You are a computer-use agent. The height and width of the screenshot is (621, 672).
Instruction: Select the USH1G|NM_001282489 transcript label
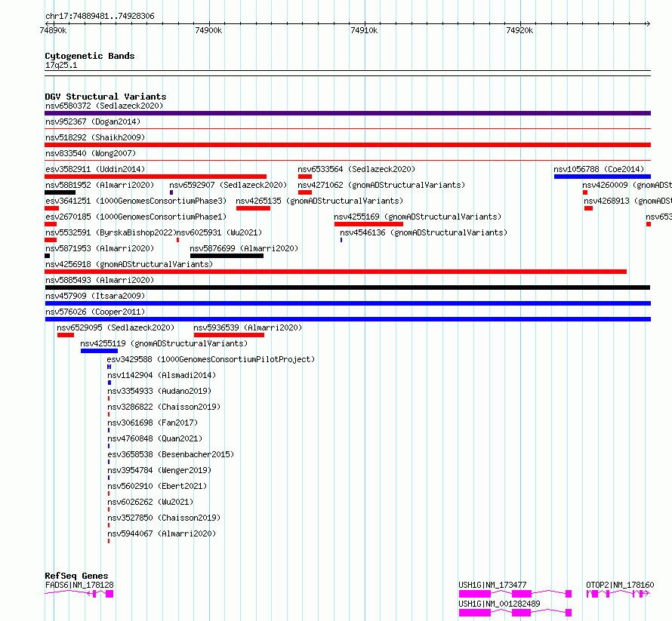tap(499, 604)
